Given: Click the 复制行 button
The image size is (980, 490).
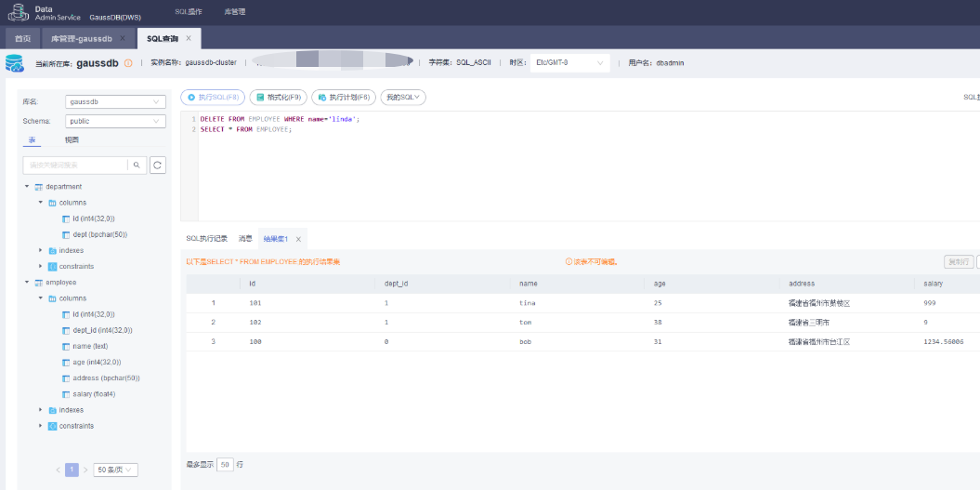Looking at the screenshot, I should tap(959, 262).
